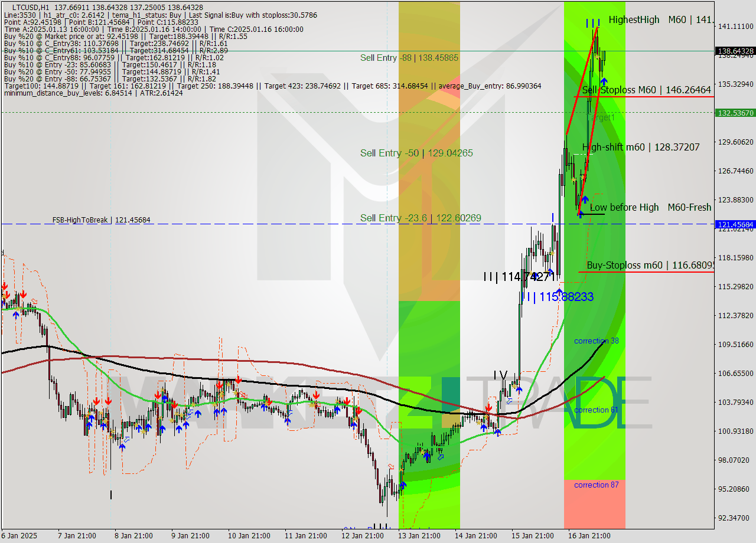Click the 'High-shift m60 | 128.37207' label
The image size is (756, 543).
641,147
